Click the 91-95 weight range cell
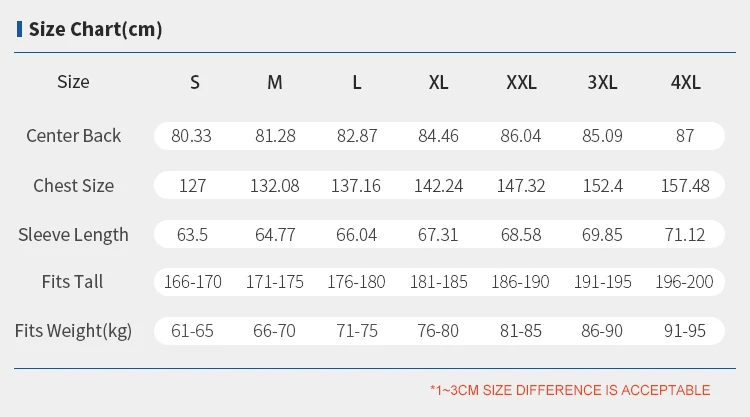This screenshot has width=750, height=417. 684,330
